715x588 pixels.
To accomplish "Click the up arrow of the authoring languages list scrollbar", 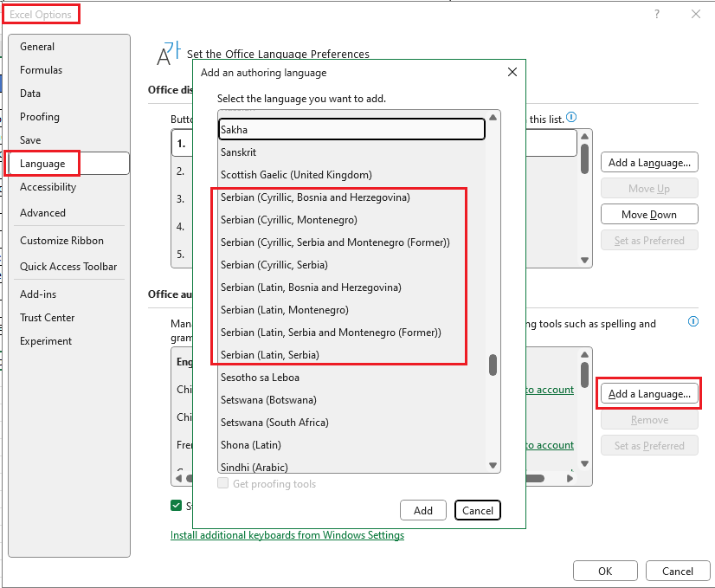I will (584, 354).
